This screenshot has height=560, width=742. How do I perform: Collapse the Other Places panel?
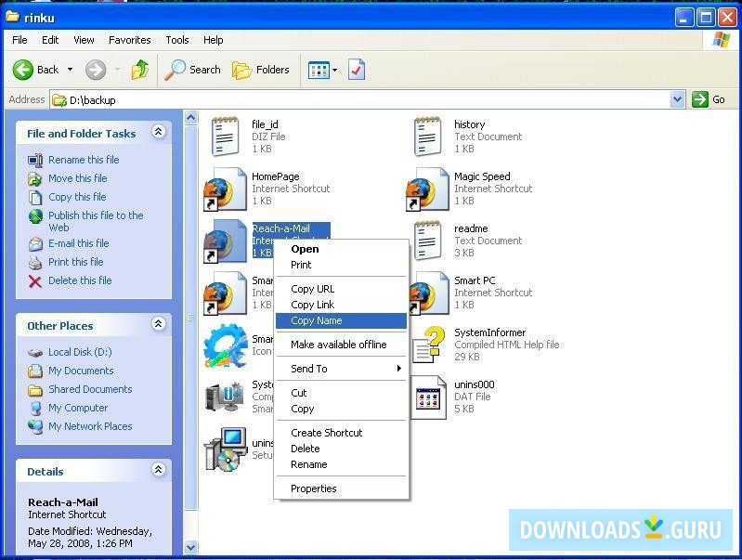coord(159,324)
